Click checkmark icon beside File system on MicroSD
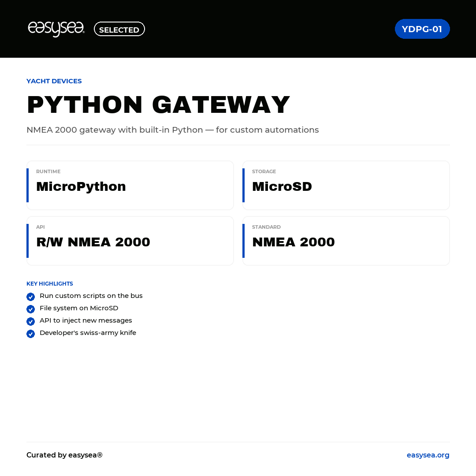 [31, 309]
